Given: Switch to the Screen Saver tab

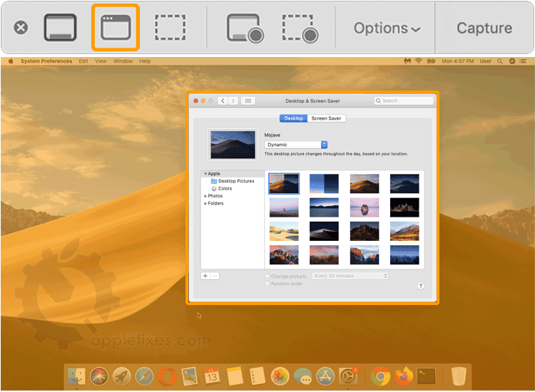Looking at the screenshot, I should [x=326, y=118].
